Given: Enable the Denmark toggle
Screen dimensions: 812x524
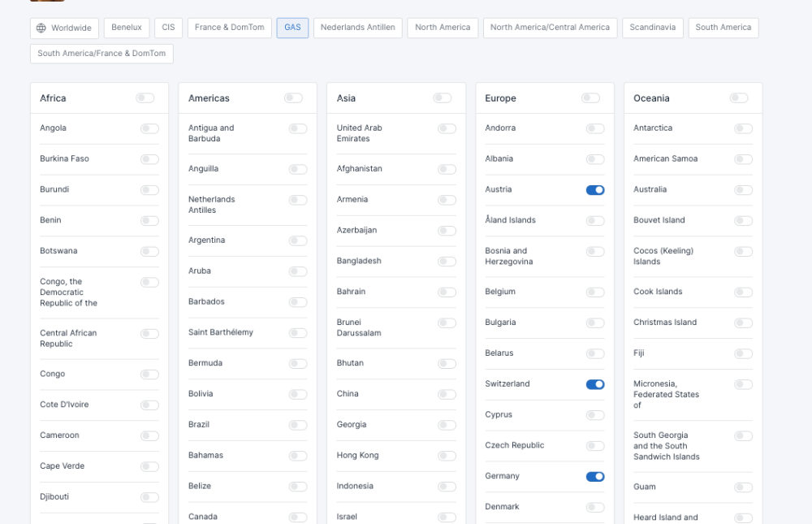Looking at the screenshot, I should [595, 508].
